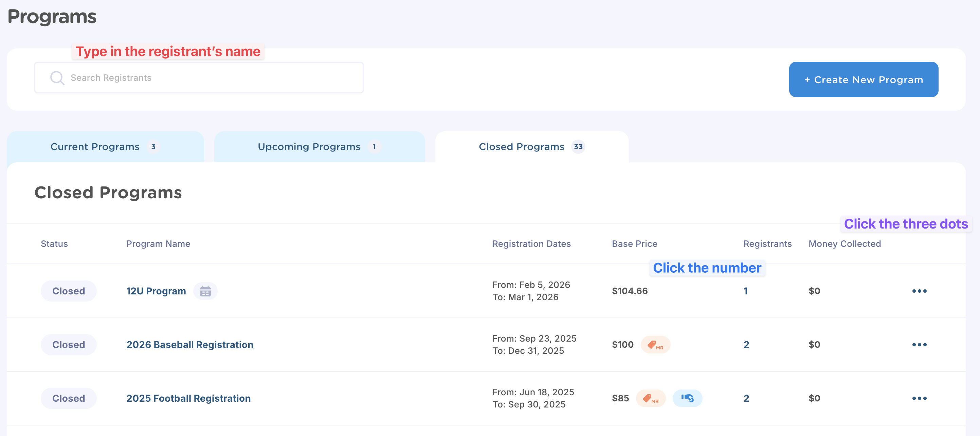The height and width of the screenshot is (436, 980).
Task: Click the blue refund icon on 2025 Football row
Action: [x=687, y=398]
